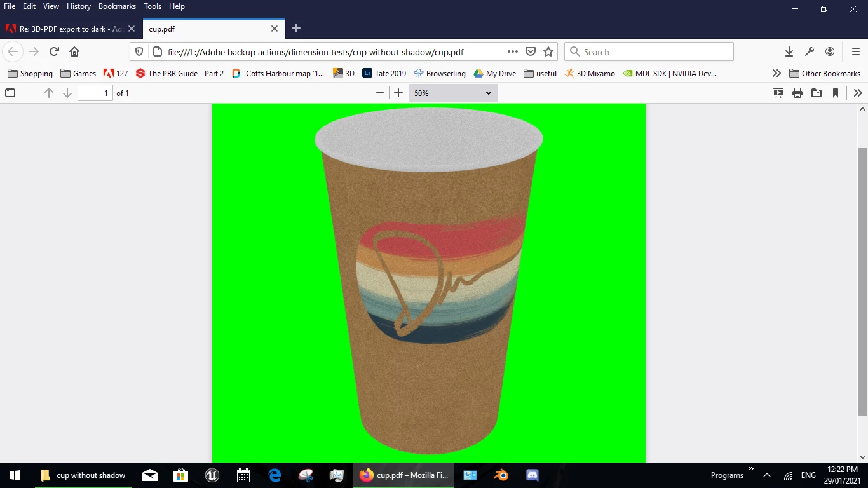This screenshot has height=488, width=868.
Task: Open the Other Bookmarks folder
Action: 825,74
